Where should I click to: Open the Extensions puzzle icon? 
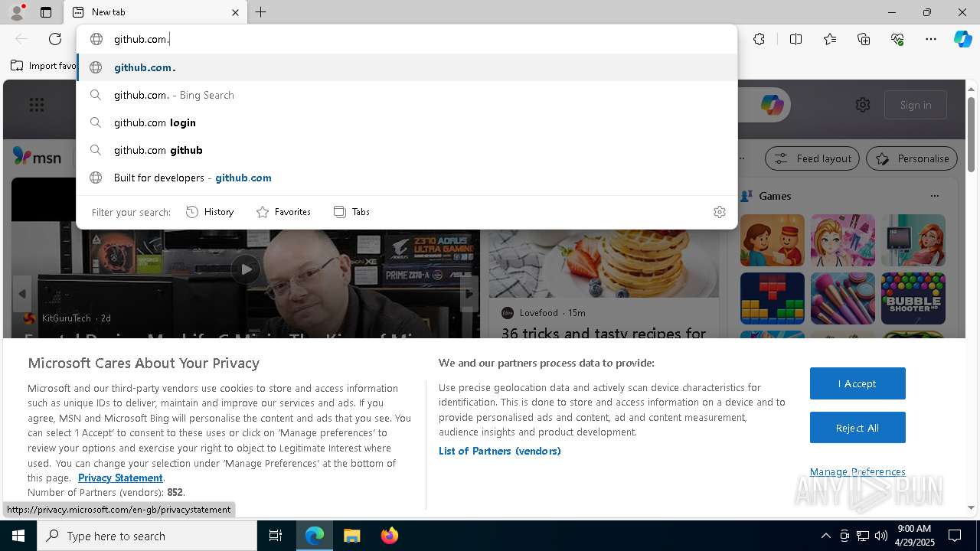click(x=759, y=39)
